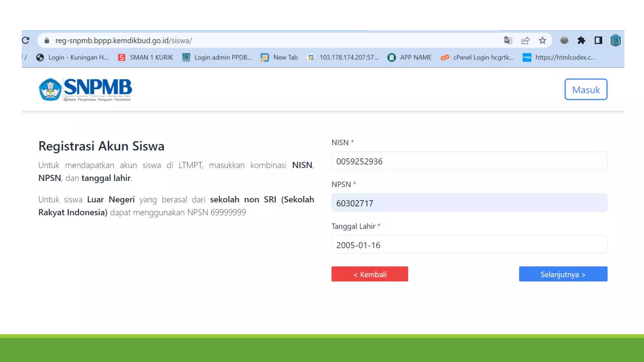Click the SNPMB logo
The width and height of the screenshot is (644, 362).
click(x=85, y=90)
